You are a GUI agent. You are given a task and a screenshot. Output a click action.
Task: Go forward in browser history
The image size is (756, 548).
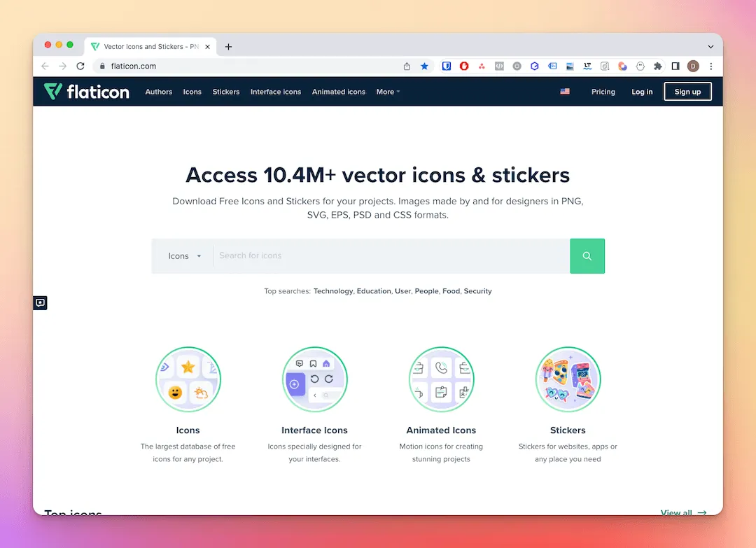click(x=63, y=66)
